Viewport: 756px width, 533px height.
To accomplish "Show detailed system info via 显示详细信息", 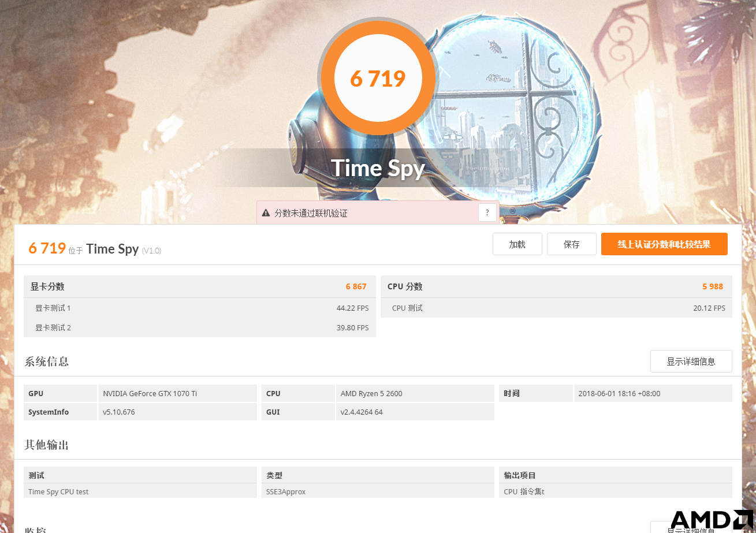I will click(x=691, y=361).
